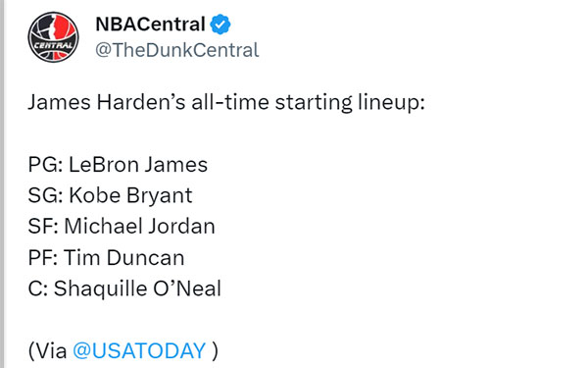Image resolution: width=588 pixels, height=368 pixels.
Task: Click the gray vertical divider bar
Action: [x=2, y=184]
